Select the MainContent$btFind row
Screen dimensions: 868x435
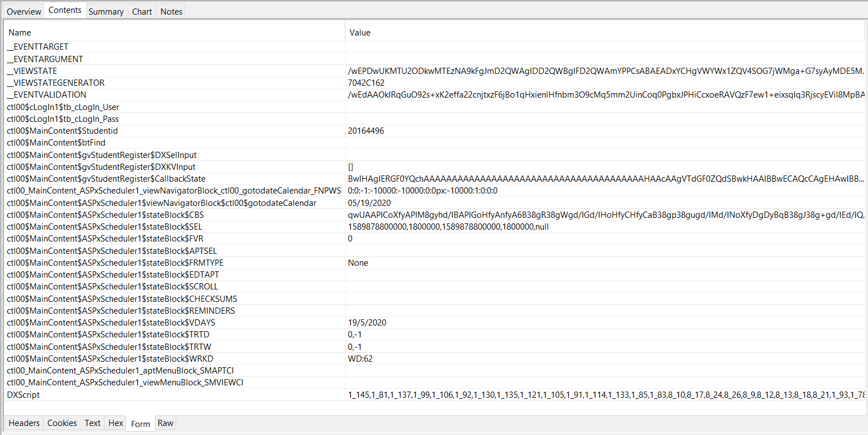(435, 143)
